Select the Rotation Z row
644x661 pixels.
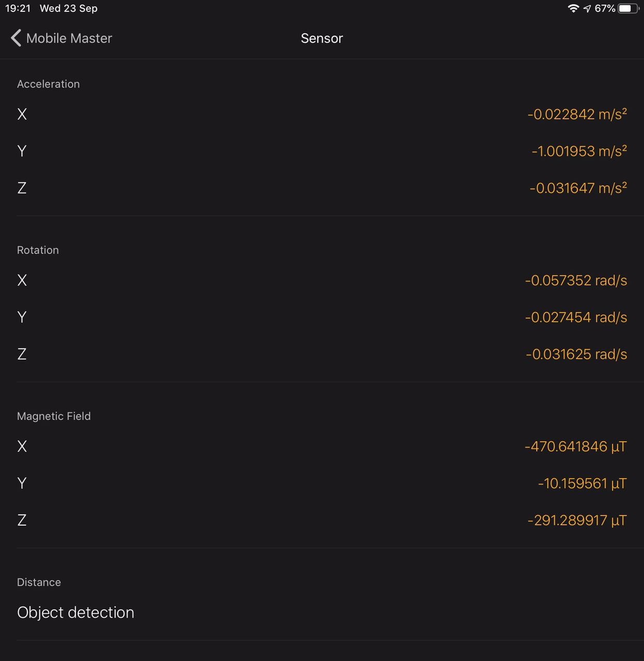(x=322, y=354)
